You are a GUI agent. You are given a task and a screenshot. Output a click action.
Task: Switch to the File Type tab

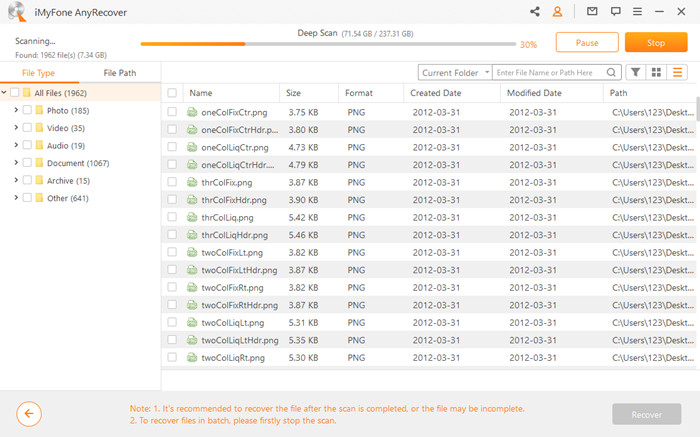click(38, 73)
